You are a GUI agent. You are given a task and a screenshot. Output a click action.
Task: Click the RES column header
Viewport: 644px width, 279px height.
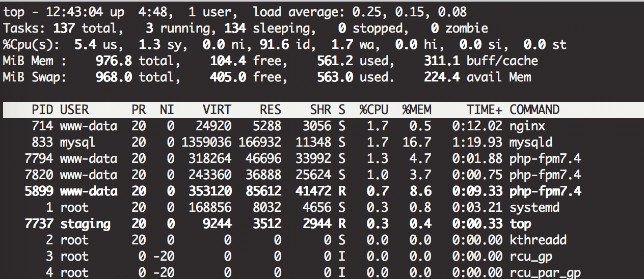(x=271, y=109)
